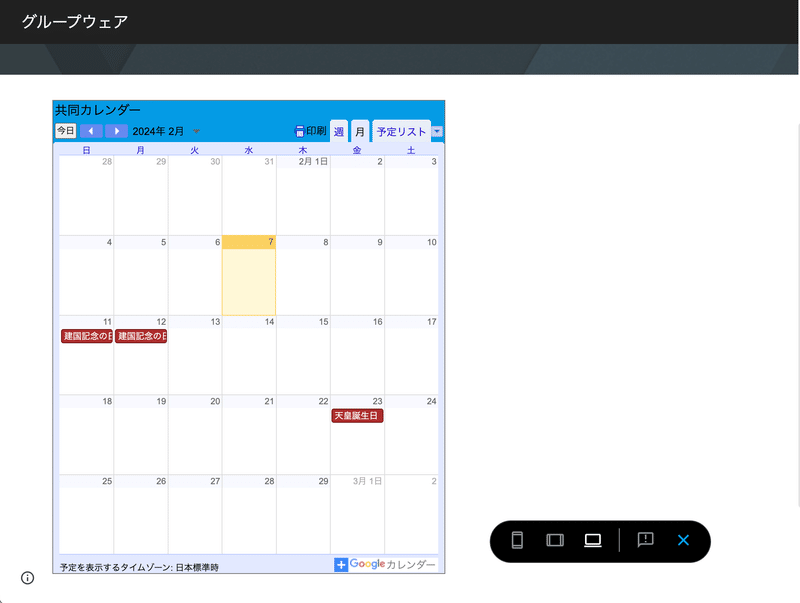The width and height of the screenshot is (800, 603).
Task: Select date 3月 1日
Action: tap(367, 481)
